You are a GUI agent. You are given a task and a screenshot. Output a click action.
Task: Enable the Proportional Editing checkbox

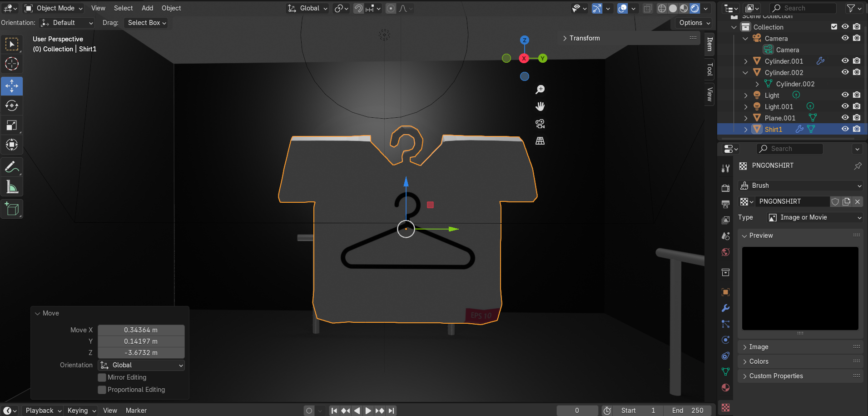pyautogui.click(x=102, y=390)
